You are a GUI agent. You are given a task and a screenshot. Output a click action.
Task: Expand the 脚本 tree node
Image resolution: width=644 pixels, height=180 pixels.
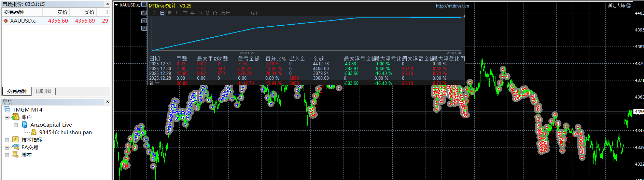coord(7,155)
